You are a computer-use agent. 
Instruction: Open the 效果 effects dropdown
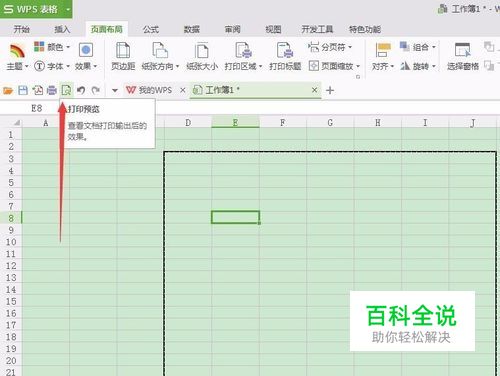point(86,57)
